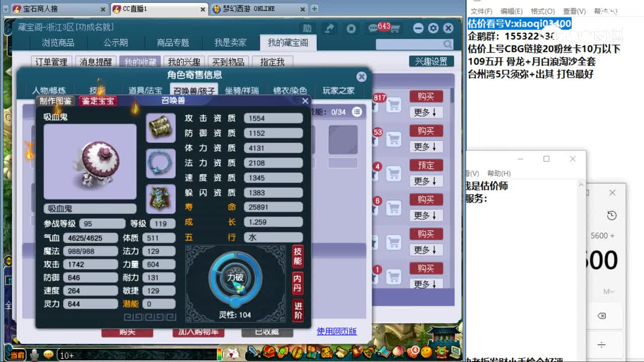
Task: Open the gear settings icon in 藏宝阁 title bar
Action: (x=433, y=29)
